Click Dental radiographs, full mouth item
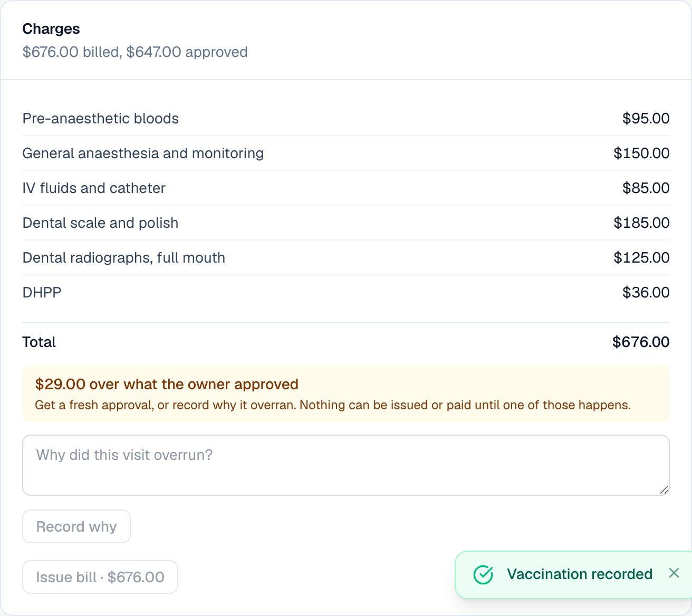This screenshot has height=616, width=692. coord(346,258)
